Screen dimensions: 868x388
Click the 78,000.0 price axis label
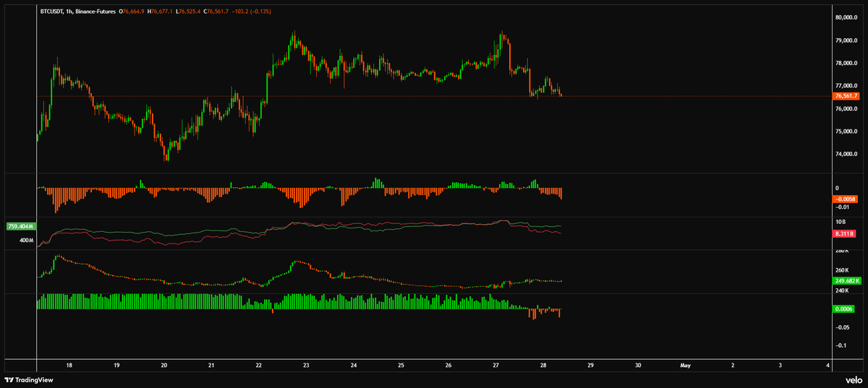point(846,64)
